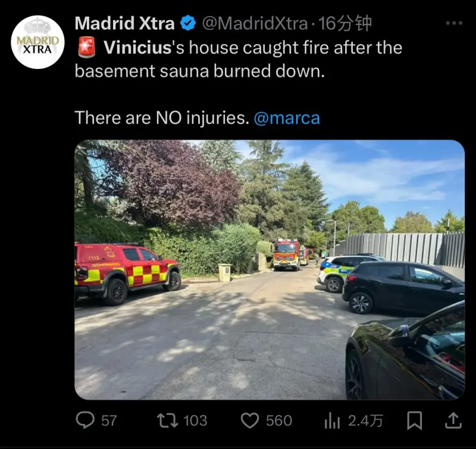Bookmark this tweet

tap(414, 420)
